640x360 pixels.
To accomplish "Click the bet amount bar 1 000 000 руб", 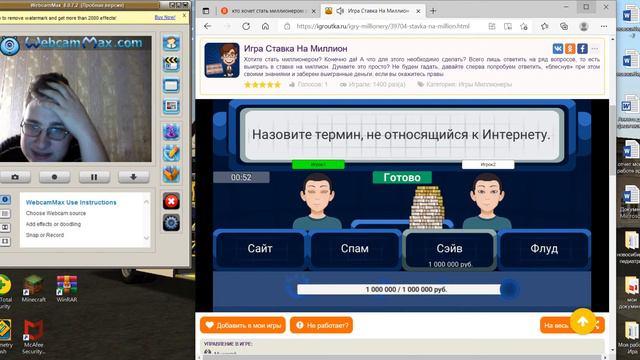I will pyautogui.click(x=399, y=289).
